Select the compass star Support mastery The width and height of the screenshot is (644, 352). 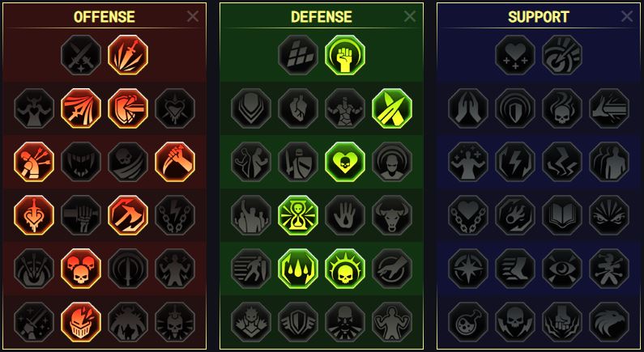click(468, 269)
